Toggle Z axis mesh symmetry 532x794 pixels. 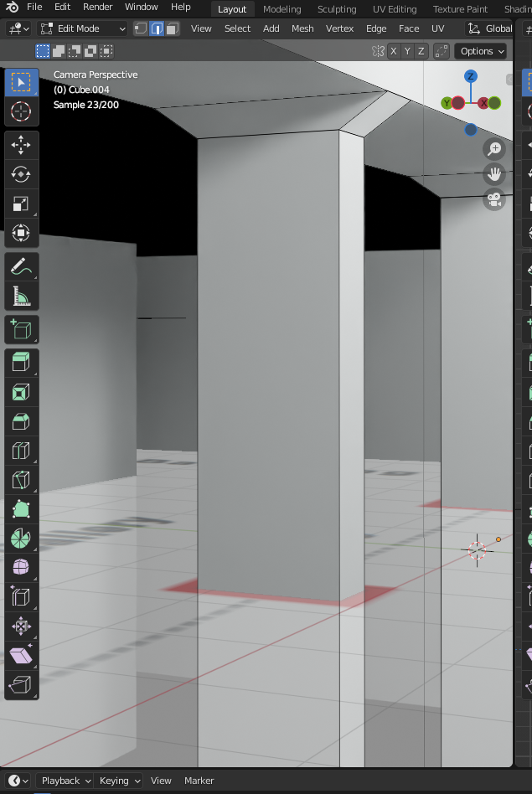[421, 51]
